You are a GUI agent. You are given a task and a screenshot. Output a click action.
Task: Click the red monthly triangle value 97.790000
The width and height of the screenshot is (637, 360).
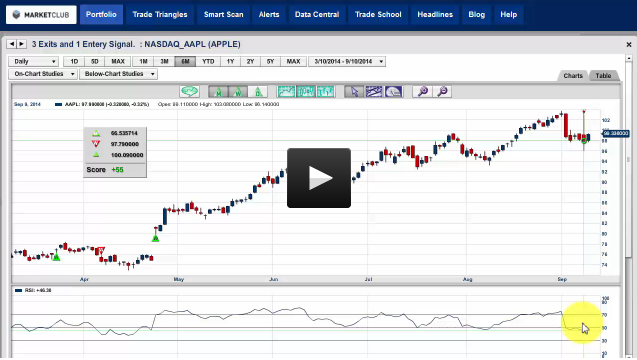coord(125,144)
